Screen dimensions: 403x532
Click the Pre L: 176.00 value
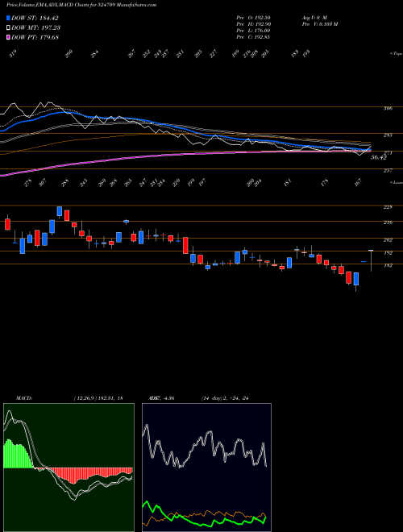[253, 31]
